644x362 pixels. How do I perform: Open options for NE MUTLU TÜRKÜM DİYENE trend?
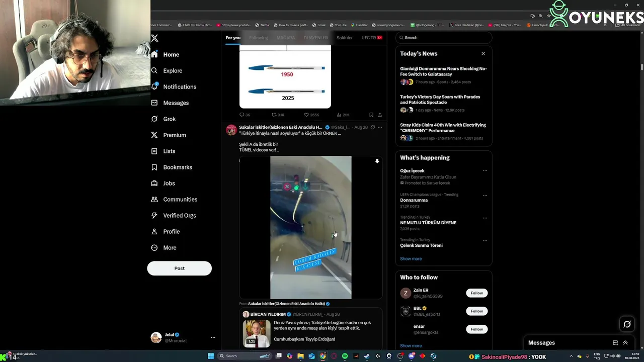coord(485,218)
